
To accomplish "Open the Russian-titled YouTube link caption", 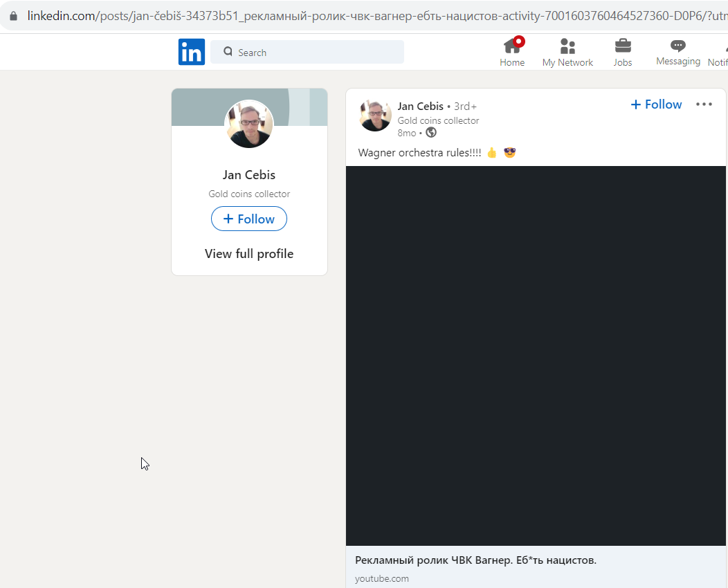I will [x=475, y=560].
